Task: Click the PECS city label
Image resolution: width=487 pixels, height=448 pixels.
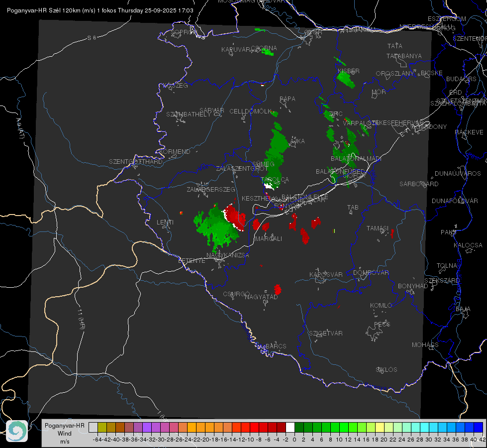Action: pyautogui.click(x=382, y=324)
